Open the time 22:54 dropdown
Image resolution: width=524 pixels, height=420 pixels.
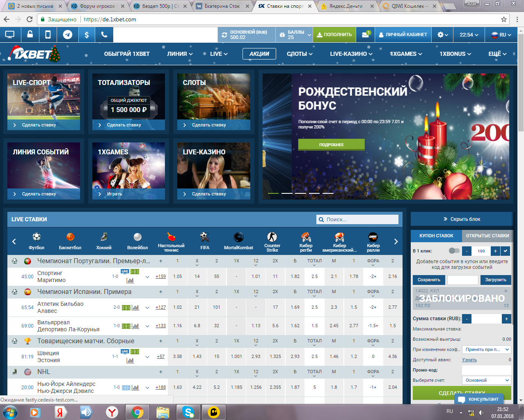click(469, 35)
